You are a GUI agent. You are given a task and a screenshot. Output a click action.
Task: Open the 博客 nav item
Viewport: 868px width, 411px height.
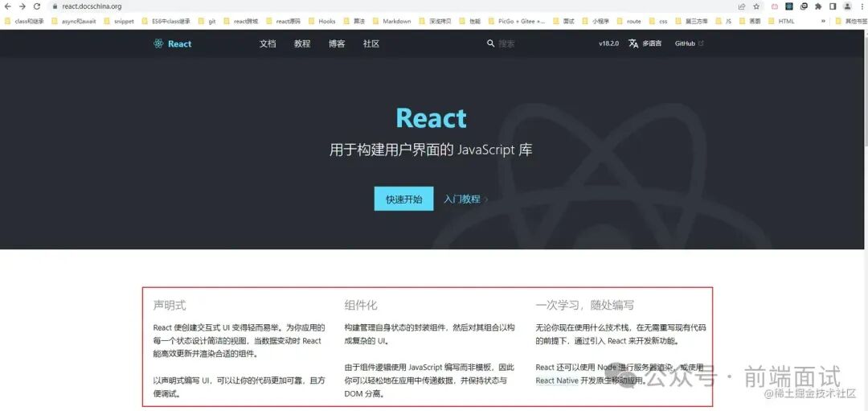tap(337, 43)
